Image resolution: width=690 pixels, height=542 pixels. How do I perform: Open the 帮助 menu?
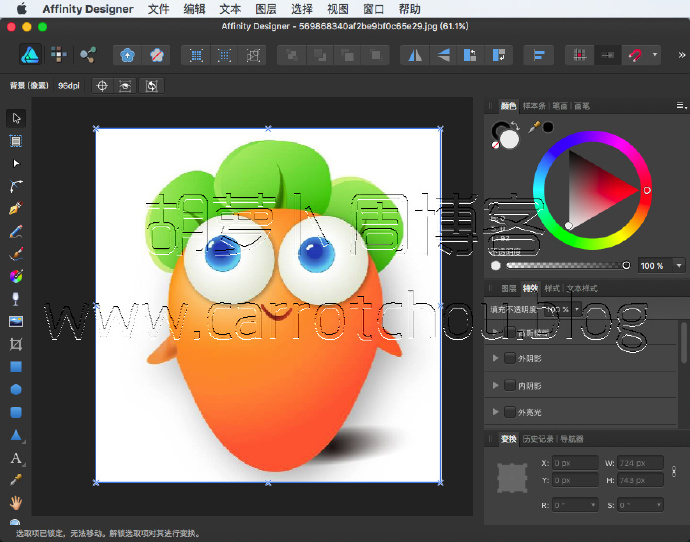[409, 9]
